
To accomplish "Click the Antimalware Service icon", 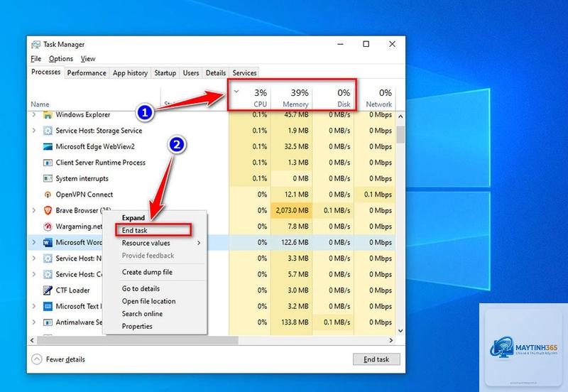I will point(48,322).
